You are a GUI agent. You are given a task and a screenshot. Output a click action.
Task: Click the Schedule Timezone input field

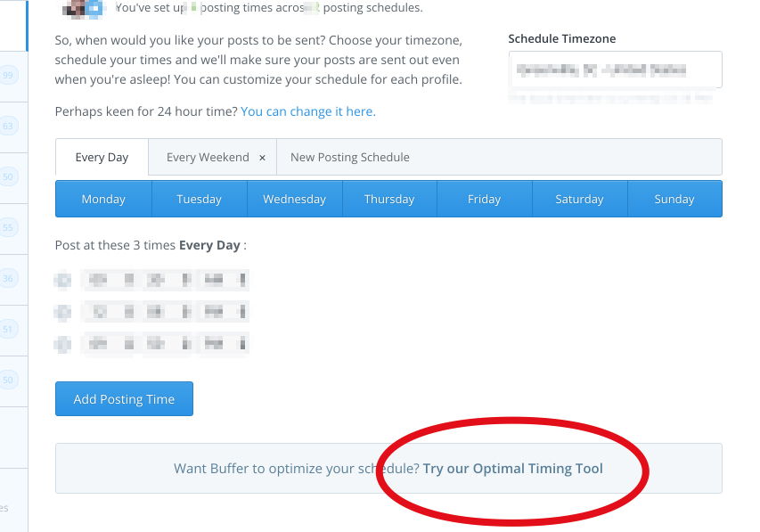615,70
